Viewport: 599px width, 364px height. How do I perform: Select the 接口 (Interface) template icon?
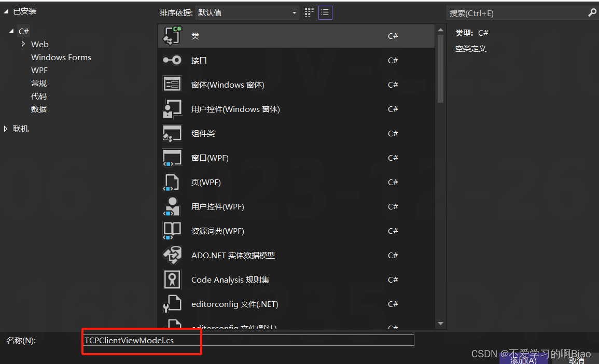point(173,60)
